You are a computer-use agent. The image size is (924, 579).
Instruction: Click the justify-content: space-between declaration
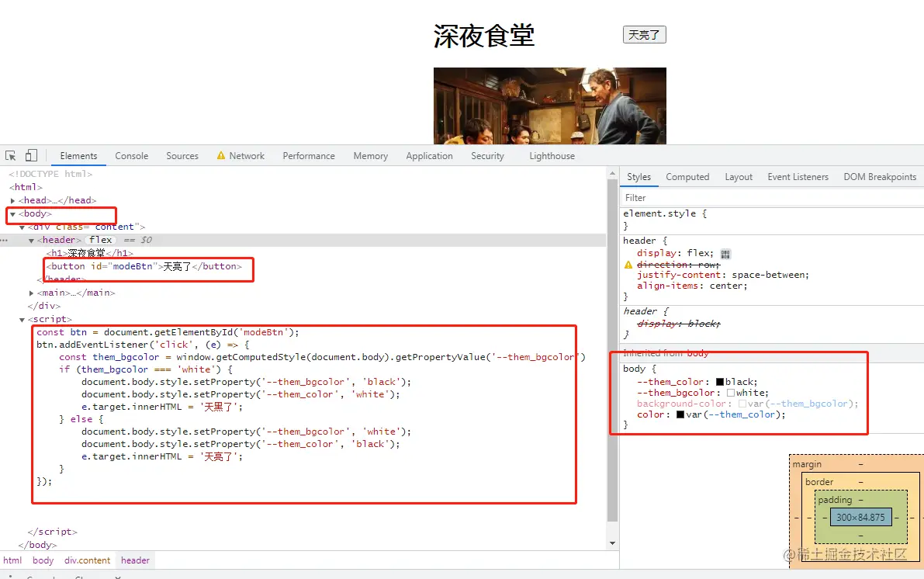722,276
